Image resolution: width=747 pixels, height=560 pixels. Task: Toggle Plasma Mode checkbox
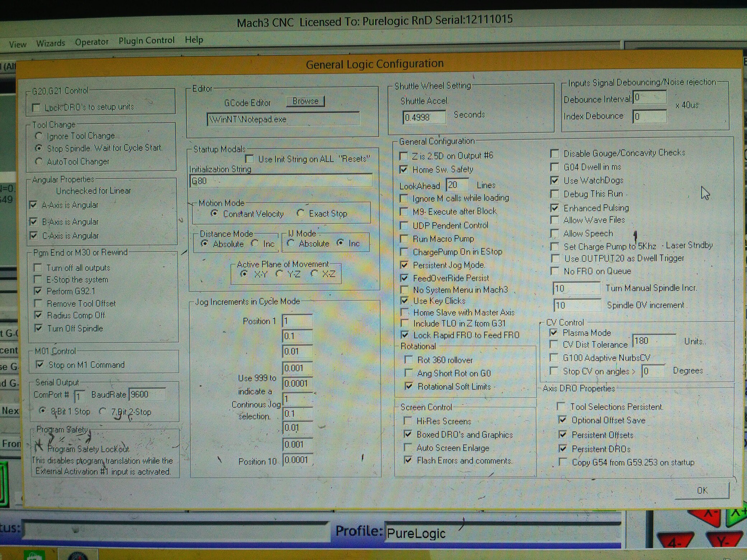tap(554, 333)
